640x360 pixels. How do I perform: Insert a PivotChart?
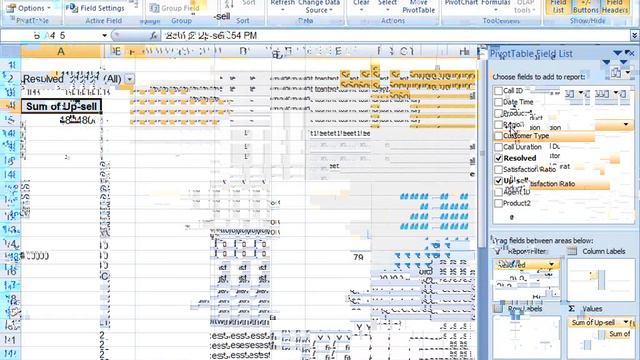click(x=461, y=3)
